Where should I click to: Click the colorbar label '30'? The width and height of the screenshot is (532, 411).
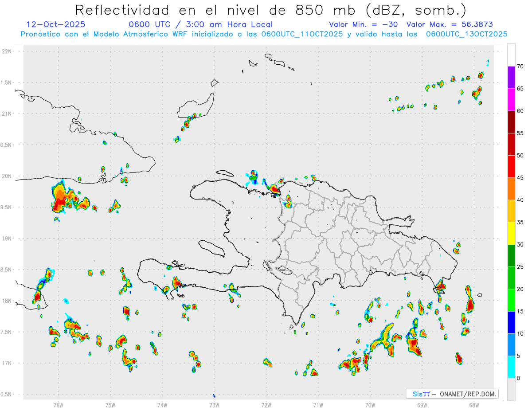520,245
